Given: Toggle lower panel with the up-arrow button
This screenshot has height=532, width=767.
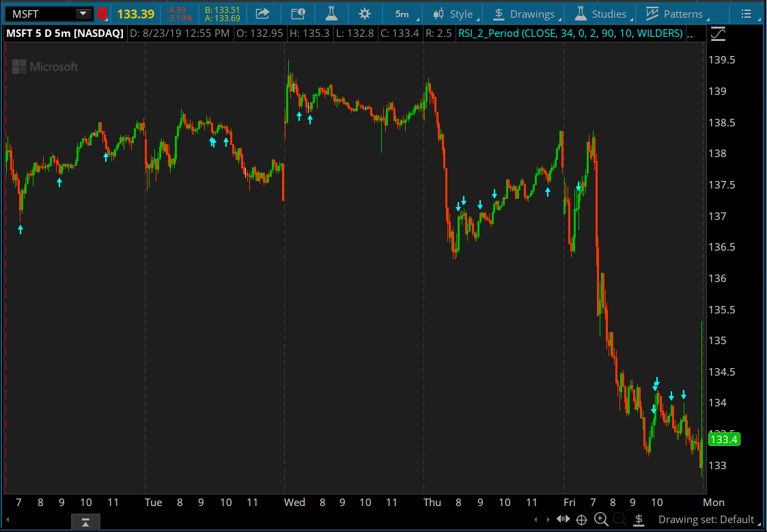Looking at the screenshot, I should pyautogui.click(x=85, y=522).
